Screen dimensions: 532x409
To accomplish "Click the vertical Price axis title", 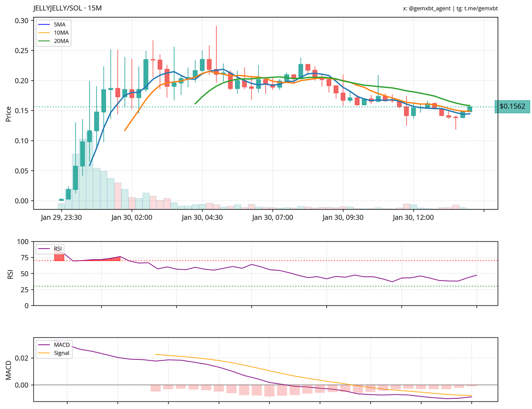I will pos(8,113).
